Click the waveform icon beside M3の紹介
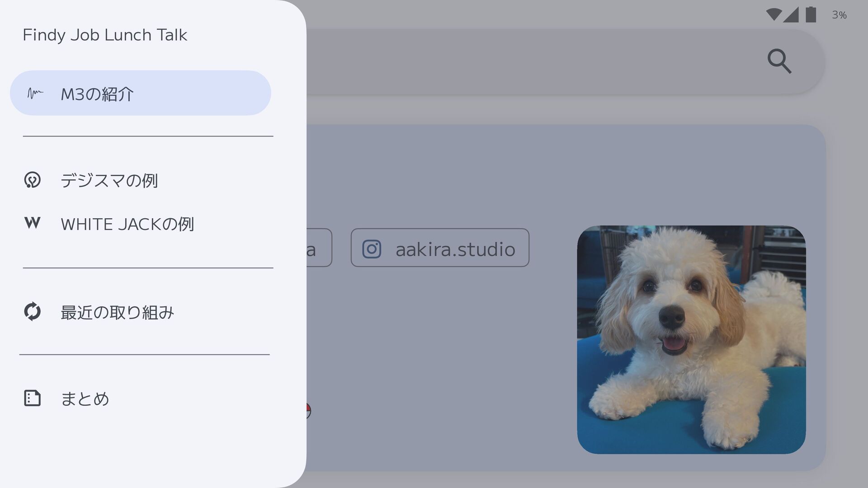 tap(35, 94)
